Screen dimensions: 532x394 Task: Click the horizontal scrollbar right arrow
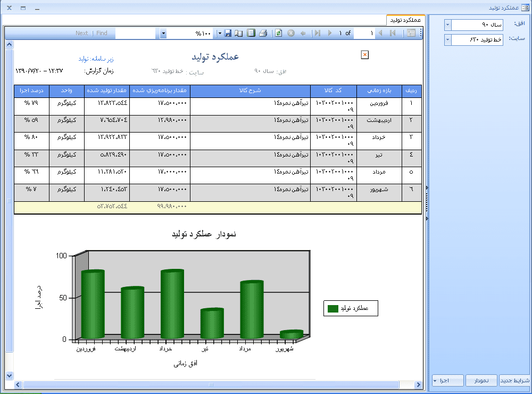(x=419, y=384)
